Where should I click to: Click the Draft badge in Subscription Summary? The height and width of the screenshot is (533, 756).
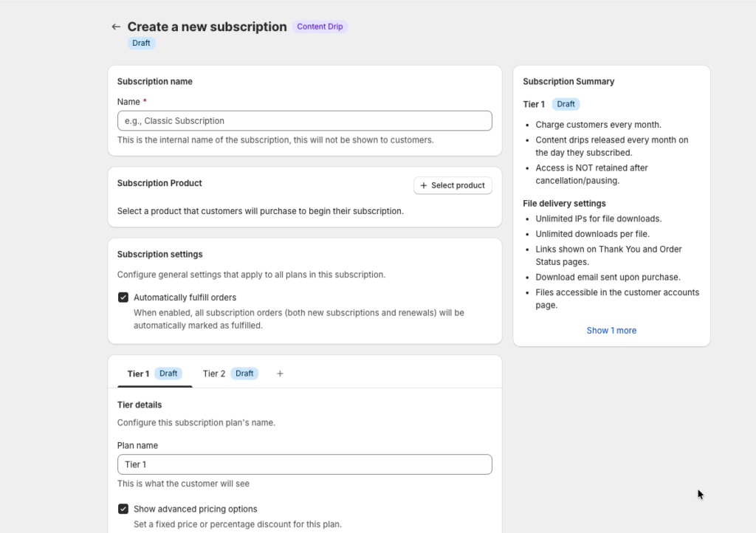click(566, 104)
